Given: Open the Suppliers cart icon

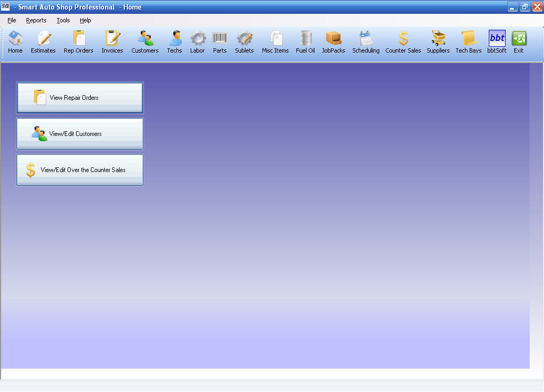Looking at the screenshot, I should point(438,41).
